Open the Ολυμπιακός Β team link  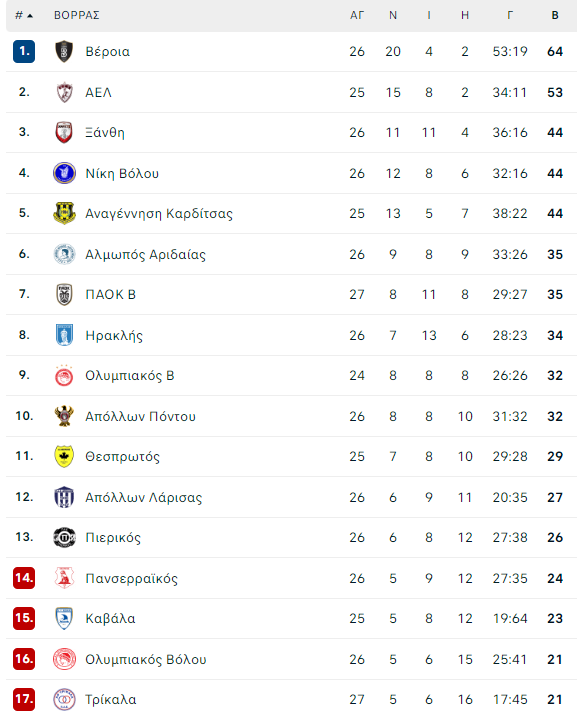click(x=130, y=376)
